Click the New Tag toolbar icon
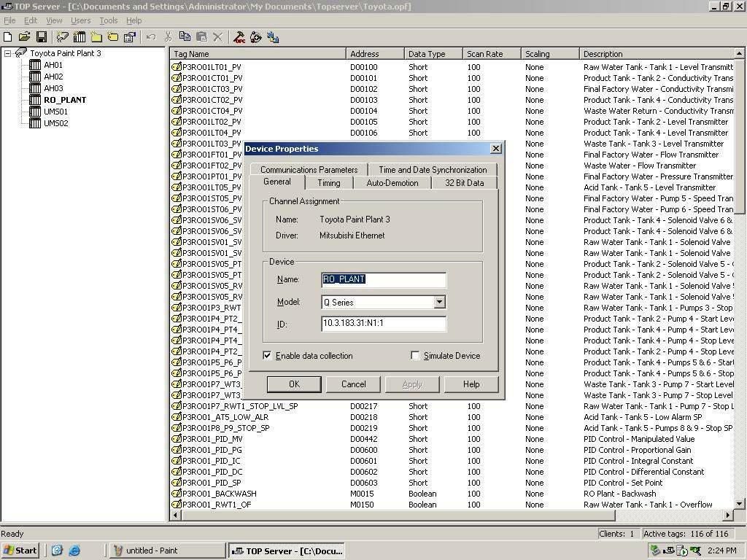The height and width of the screenshot is (560, 747). tap(113, 36)
